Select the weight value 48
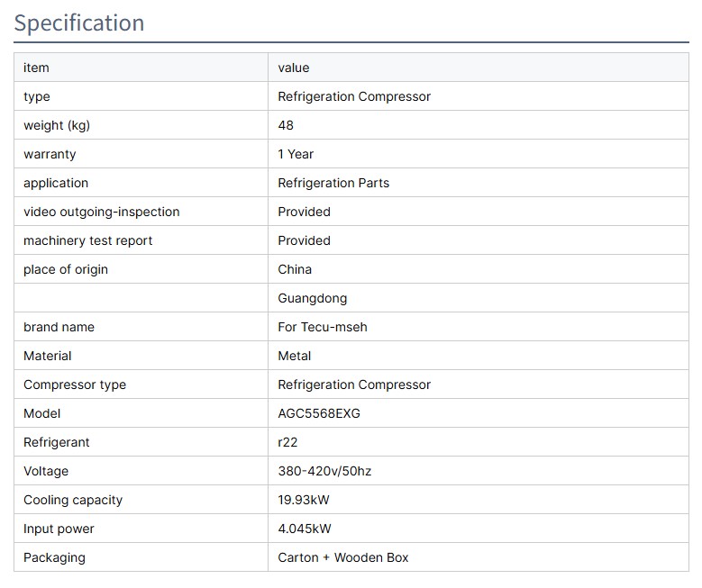Screen dimensions: 702x588 (286, 125)
